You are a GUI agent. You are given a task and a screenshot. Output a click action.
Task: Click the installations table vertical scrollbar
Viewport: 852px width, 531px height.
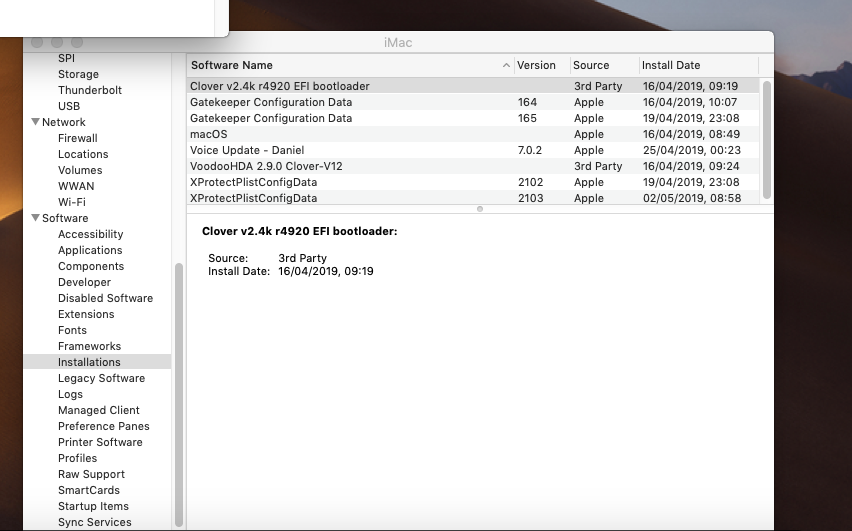(x=767, y=140)
